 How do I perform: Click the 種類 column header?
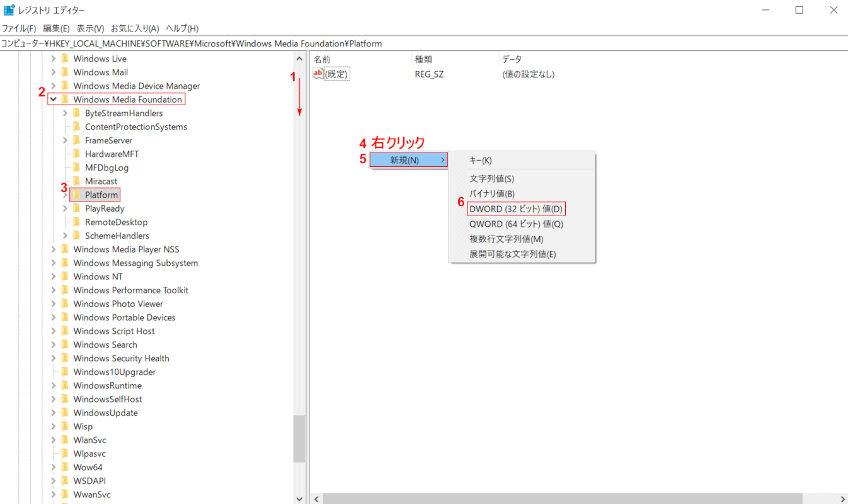click(422, 59)
